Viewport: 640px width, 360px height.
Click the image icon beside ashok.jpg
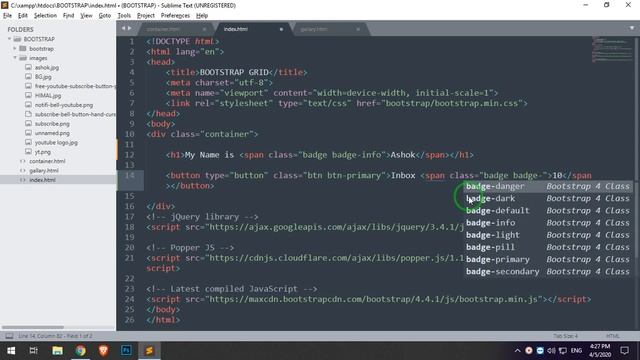(28, 67)
